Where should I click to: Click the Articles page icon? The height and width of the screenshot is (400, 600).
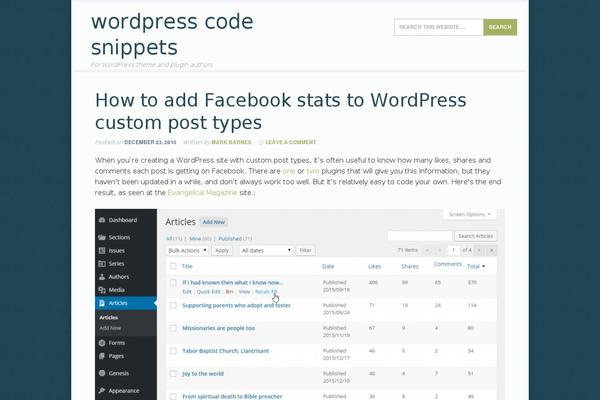(102, 303)
